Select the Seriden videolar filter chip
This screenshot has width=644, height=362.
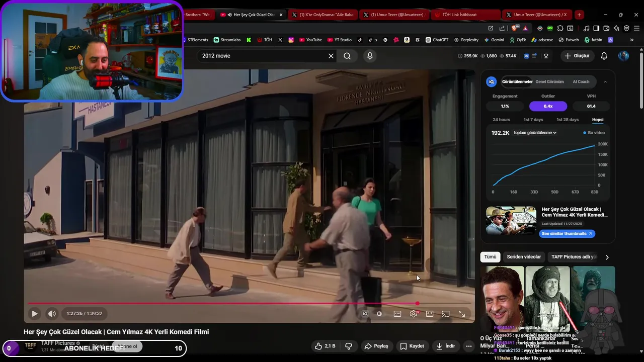[x=524, y=257]
